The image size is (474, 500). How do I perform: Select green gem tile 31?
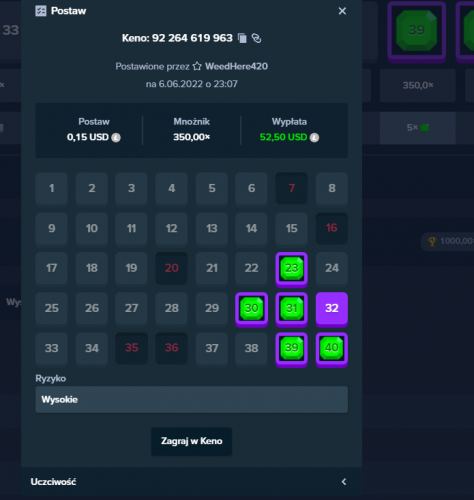click(292, 309)
